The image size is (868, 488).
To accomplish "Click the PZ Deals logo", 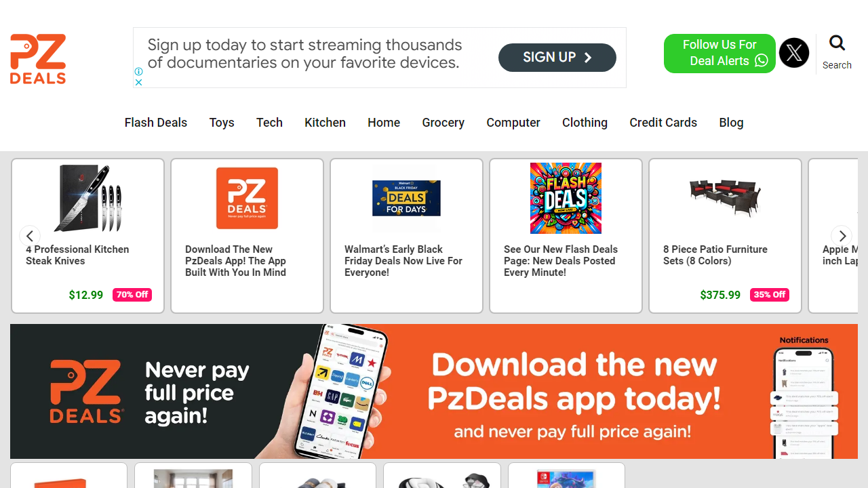I will click(38, 59).
